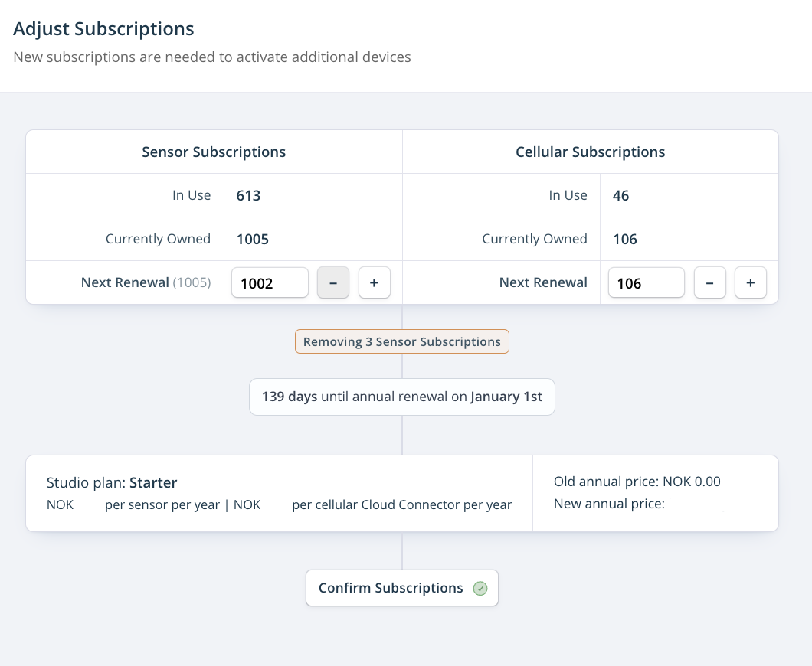Click the 'New annual price:' label
This screenshot has width=812, height=666.
pyautogui.click(x=609, y=504)
